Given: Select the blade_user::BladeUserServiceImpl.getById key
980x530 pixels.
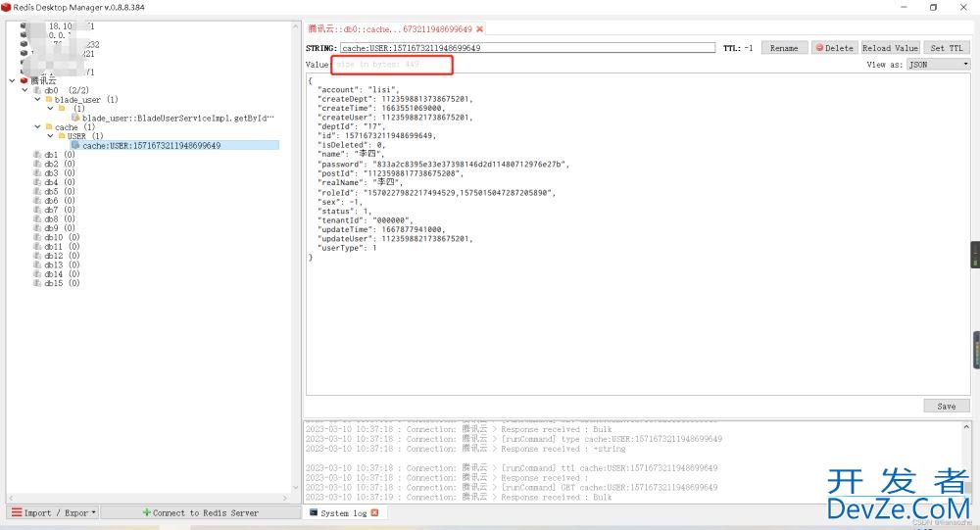Looking at the screenshot, I should (x=177, y=118).
